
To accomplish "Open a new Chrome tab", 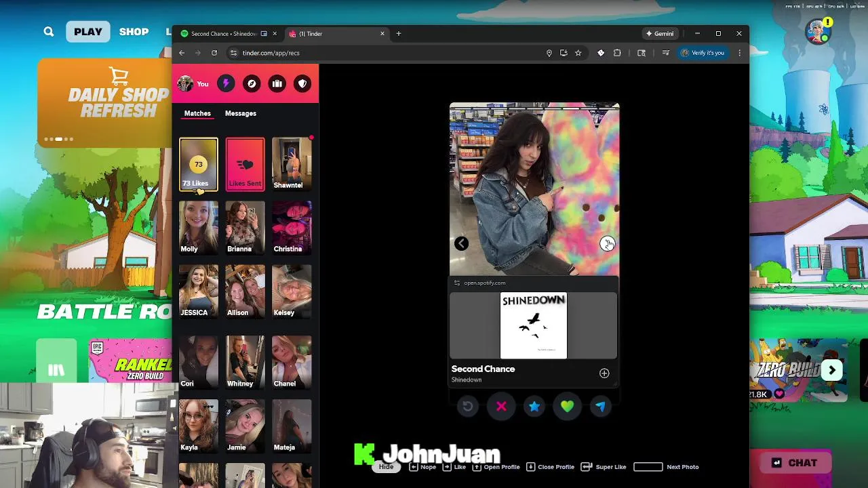I will click(x=399, y=33).
